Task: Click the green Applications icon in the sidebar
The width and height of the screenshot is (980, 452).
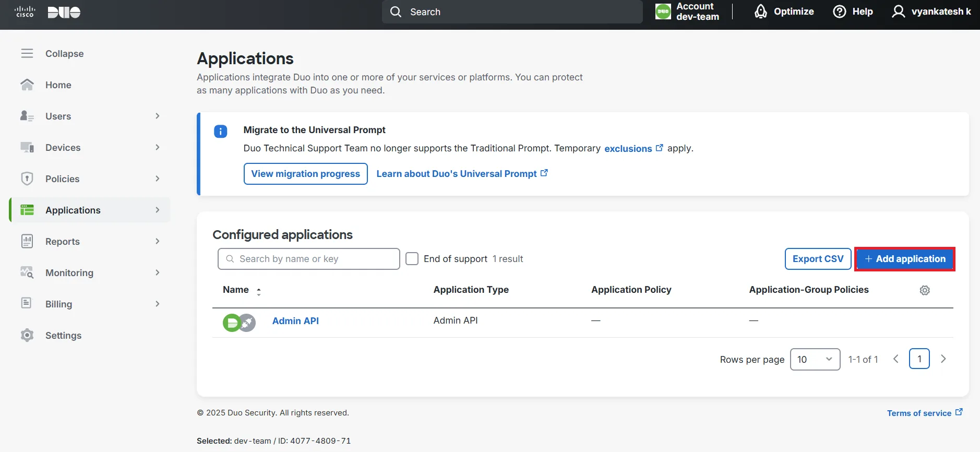Action: [x=27, y=210]
